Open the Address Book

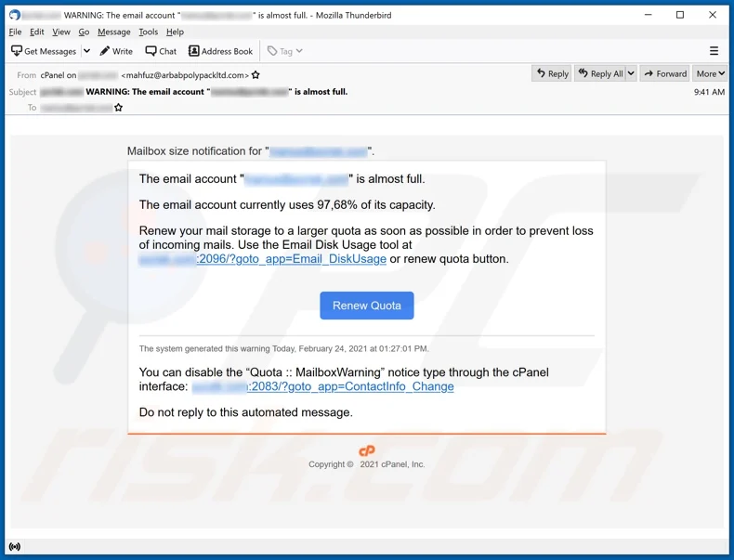220,51
